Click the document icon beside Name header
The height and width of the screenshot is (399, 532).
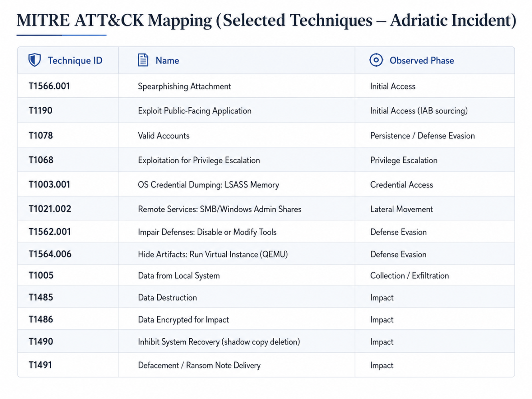[143, 60]
